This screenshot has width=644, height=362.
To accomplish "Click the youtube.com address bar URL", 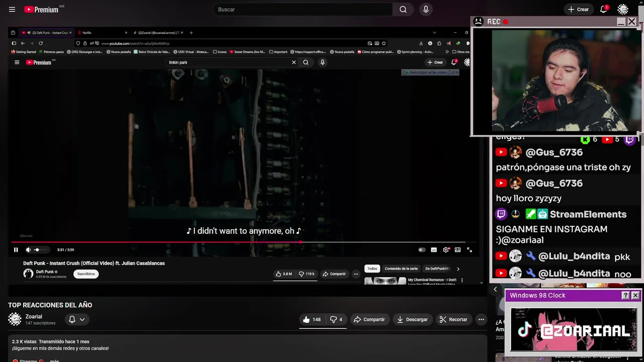I will click(x=135, y=43).
